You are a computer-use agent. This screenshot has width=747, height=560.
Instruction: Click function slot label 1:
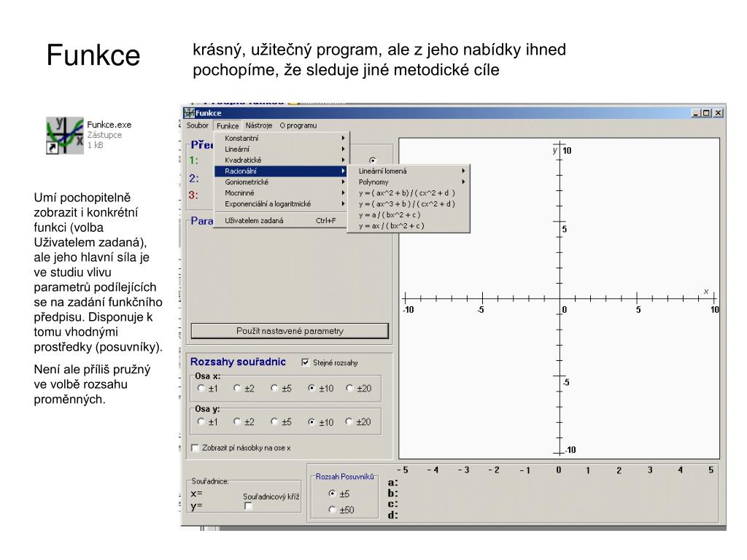(193, 160)
